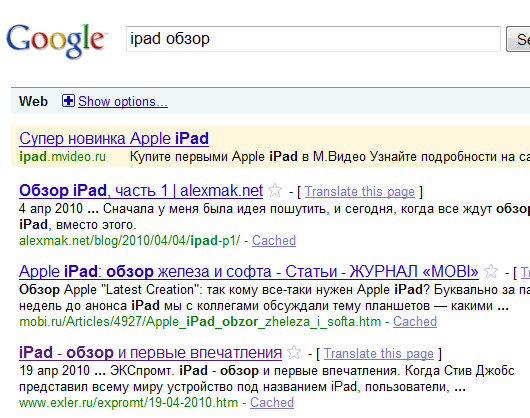
Task: Open ipad.mvideo.ru ad URL
Action: coord(63,157)
